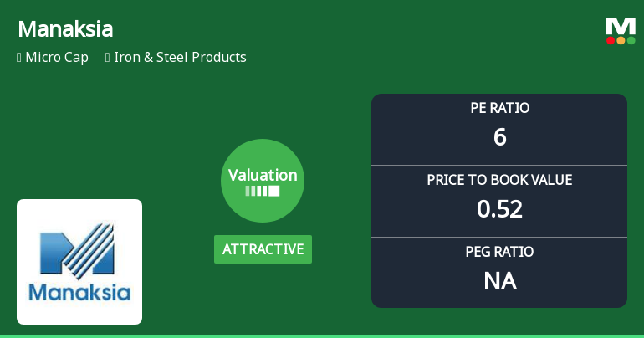Click the PRICE TO BOOK VALUE heading
The width and height of the screenshot is (644, 338).
[499, 180]
